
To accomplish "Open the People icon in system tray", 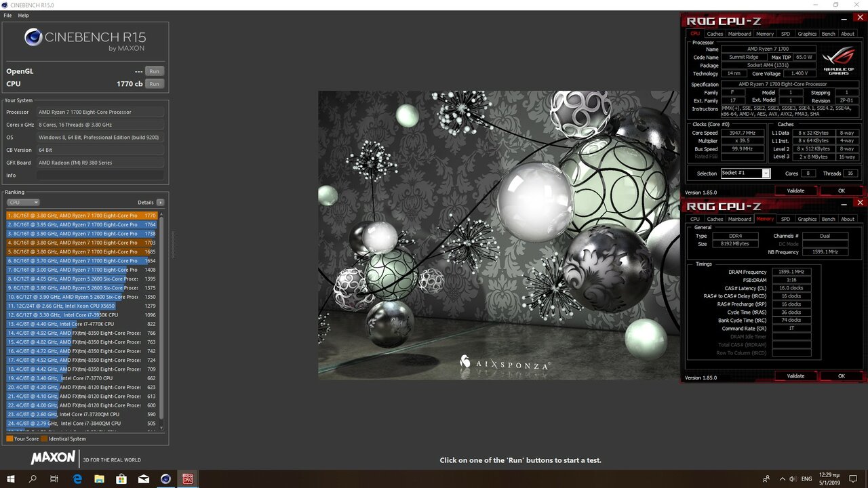I will 766,479.
